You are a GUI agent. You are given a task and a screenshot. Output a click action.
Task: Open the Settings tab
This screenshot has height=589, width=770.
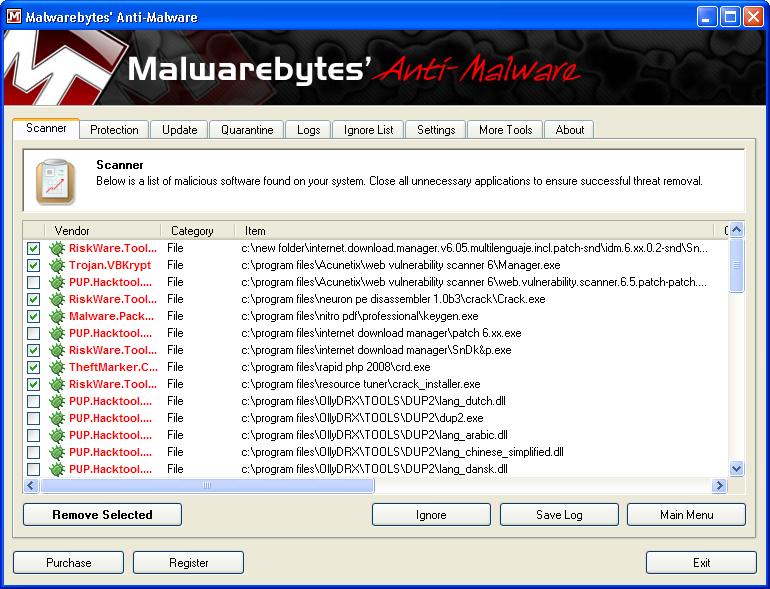pos(436,130)
